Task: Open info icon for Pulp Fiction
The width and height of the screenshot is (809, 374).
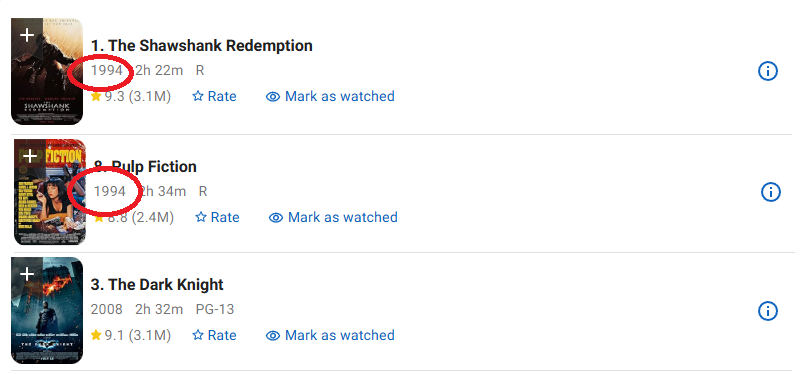Action: (x=771, y=192)
